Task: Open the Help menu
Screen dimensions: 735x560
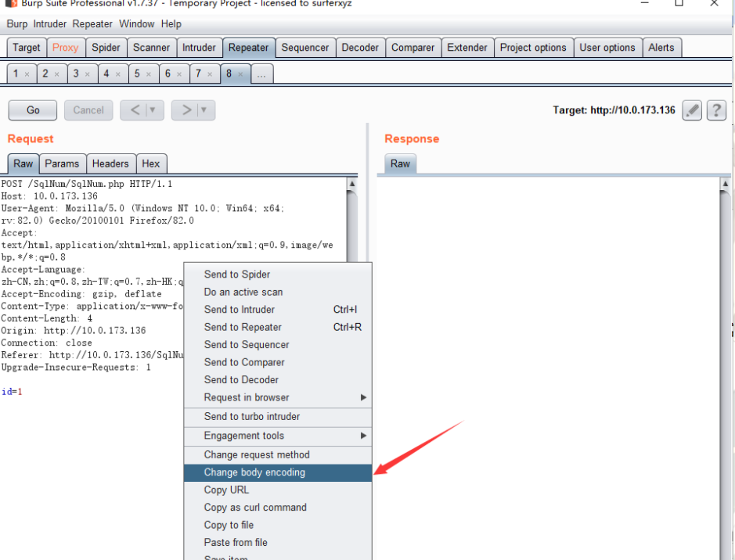Action: pyautogui.click(x=171, y=24)
